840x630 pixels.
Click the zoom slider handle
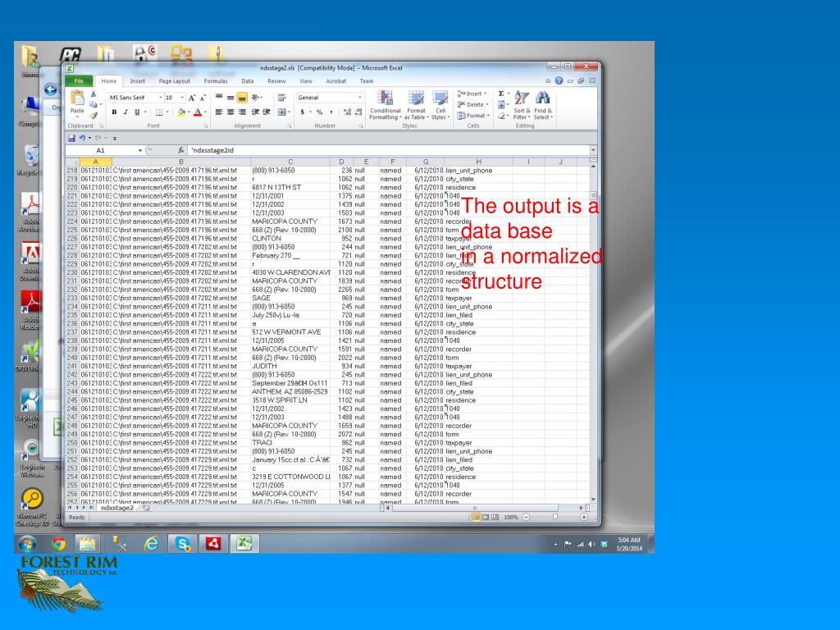pos(555,517)
